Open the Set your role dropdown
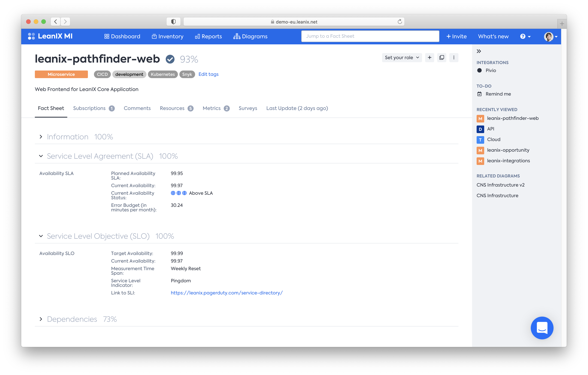 402,57
